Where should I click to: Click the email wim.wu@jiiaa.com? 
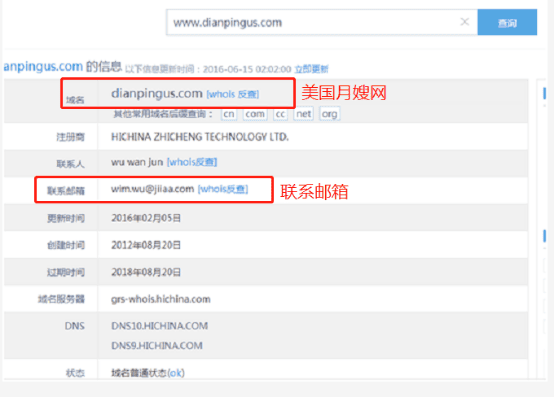click(153, 189)
